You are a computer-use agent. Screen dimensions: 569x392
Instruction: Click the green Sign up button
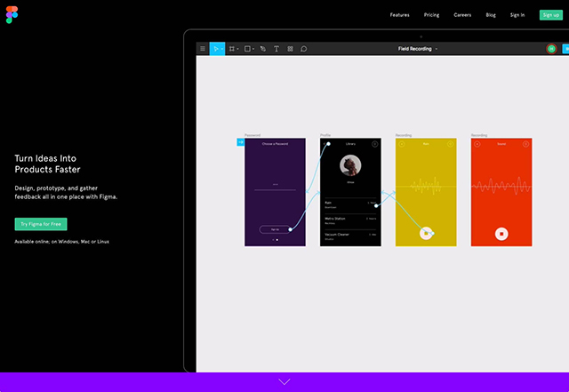tap(551, 15)
